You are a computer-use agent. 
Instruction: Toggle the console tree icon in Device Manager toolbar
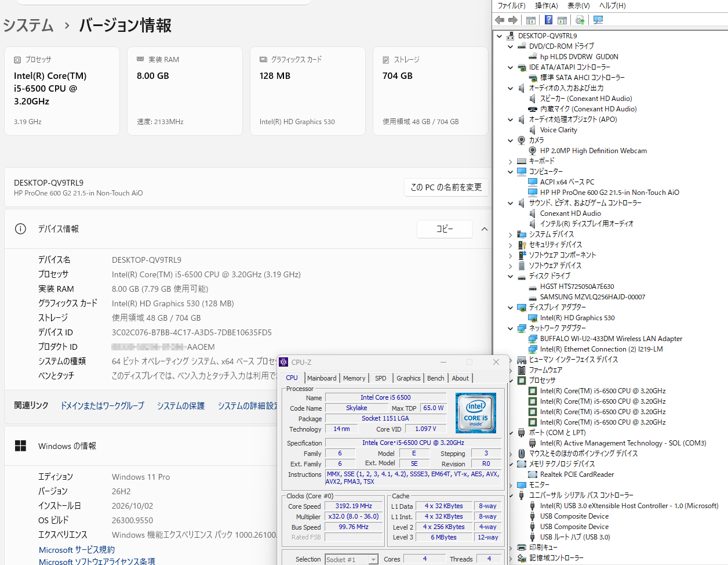pos(530,20)
